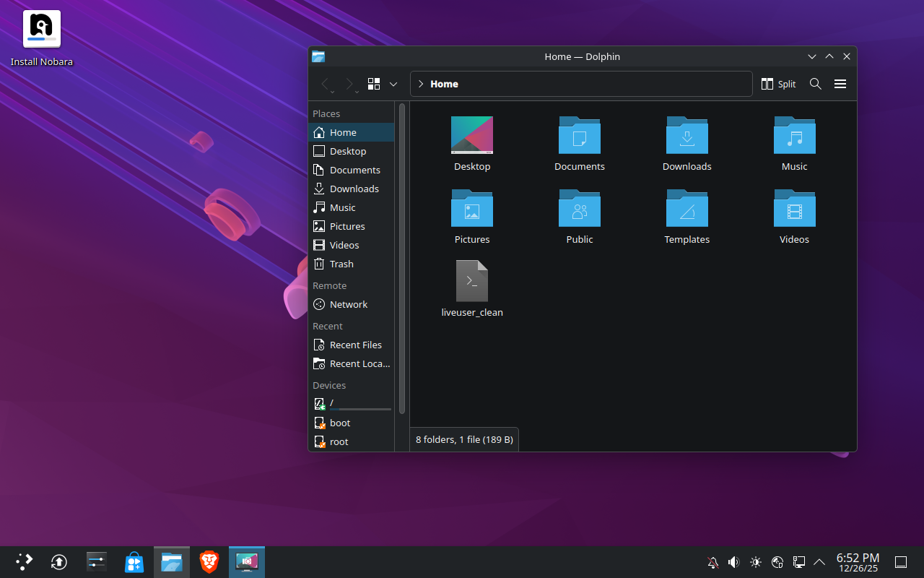The height and width of the screenshot is (578, 924).
Task: Click the search icon in Dolphin toolbar
Action: click(x=815, y=84)
